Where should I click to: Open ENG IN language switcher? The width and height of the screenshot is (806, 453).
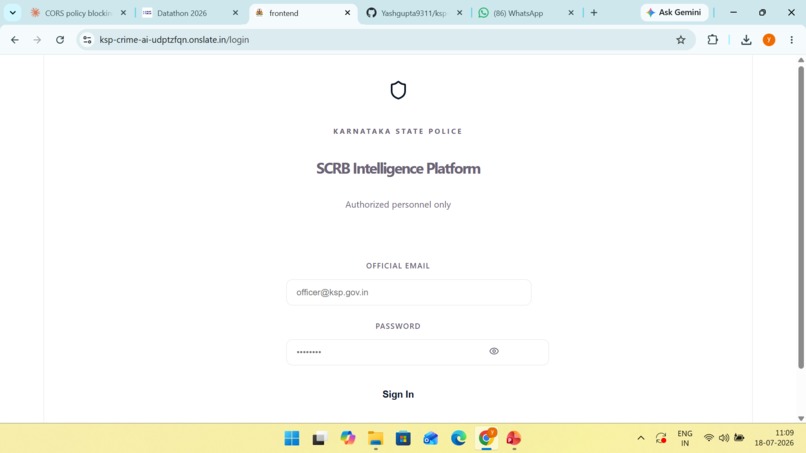pyautogui.click(x=685, y=438)
